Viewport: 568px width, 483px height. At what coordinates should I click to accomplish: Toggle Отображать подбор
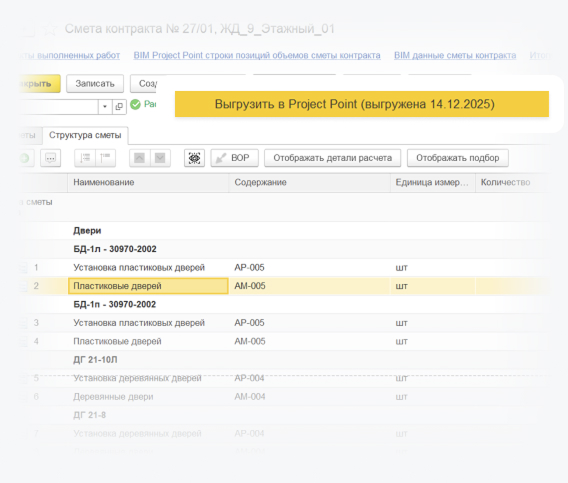coord(458,158)
